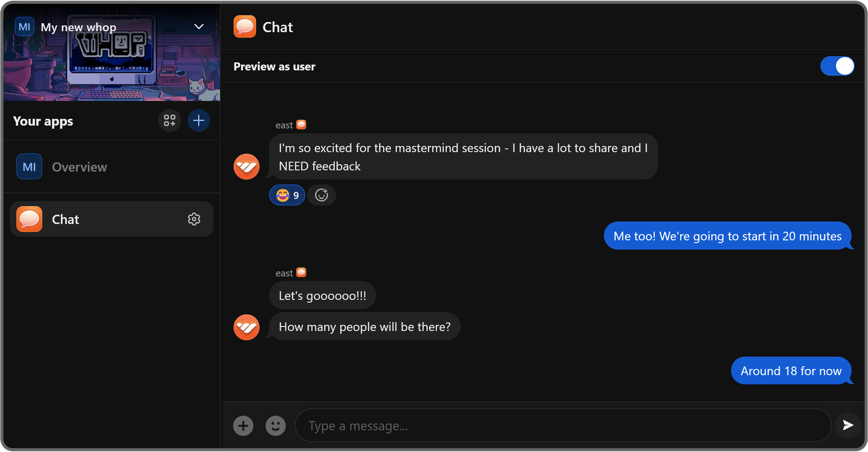Select Overview in the sidebar
The width and height of the screenshot is (868, 452).
tap(79, 167)
